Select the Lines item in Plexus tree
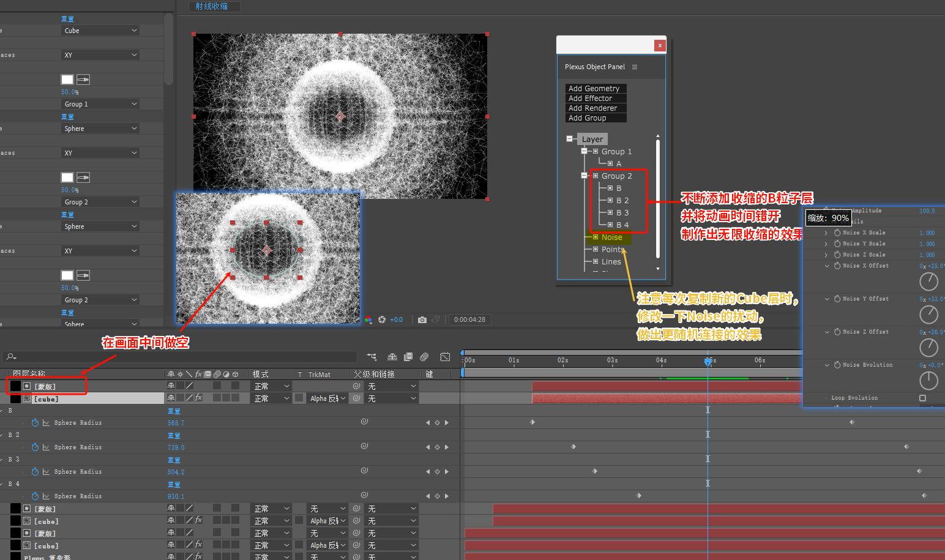The height and width of the screenshot is (560, 945). tap(611, 261)
